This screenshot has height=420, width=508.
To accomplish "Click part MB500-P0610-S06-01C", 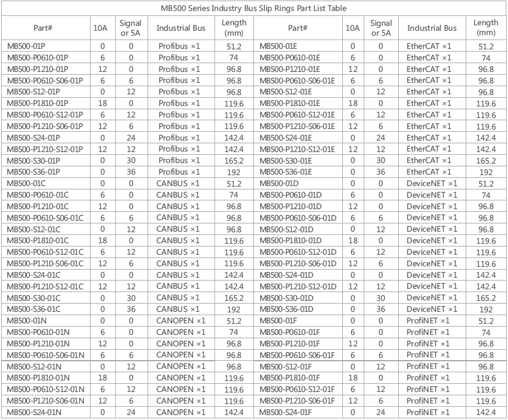I will pyautogui.click(x=45, y=217).
